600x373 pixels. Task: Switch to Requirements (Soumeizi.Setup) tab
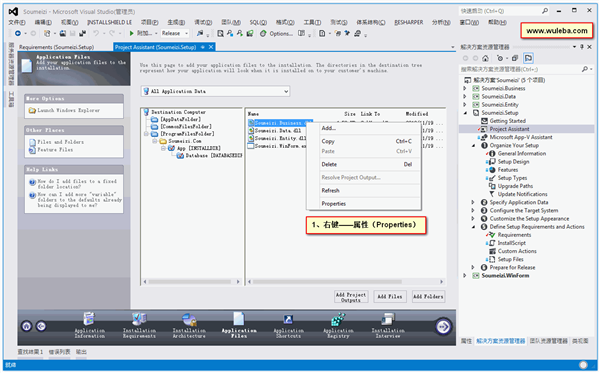coord(57,47)
